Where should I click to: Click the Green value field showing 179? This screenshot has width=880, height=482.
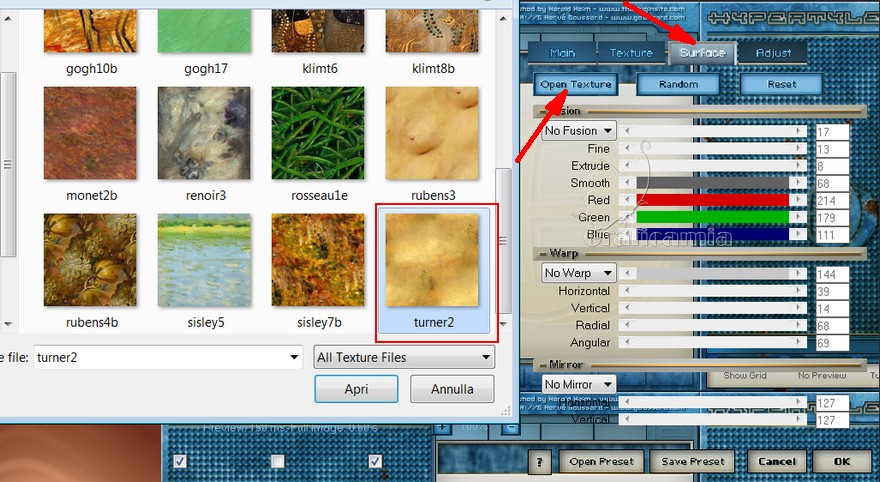[832, 218]
